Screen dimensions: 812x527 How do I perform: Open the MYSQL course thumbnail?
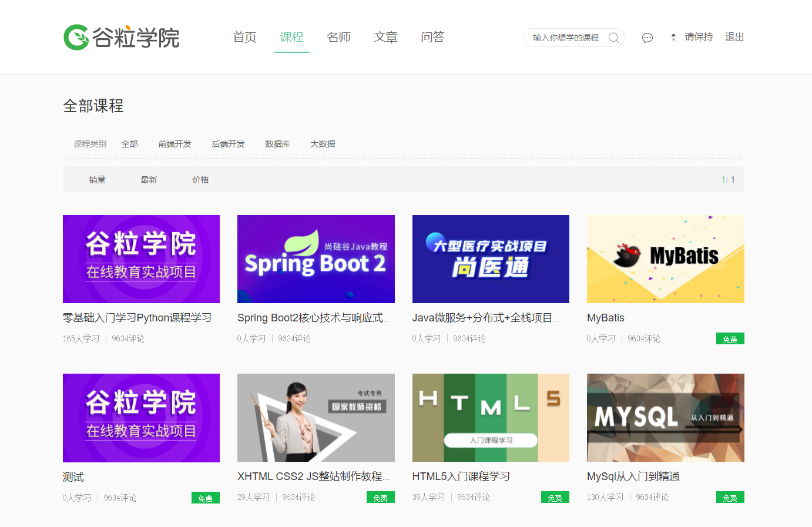coord(666,418)
